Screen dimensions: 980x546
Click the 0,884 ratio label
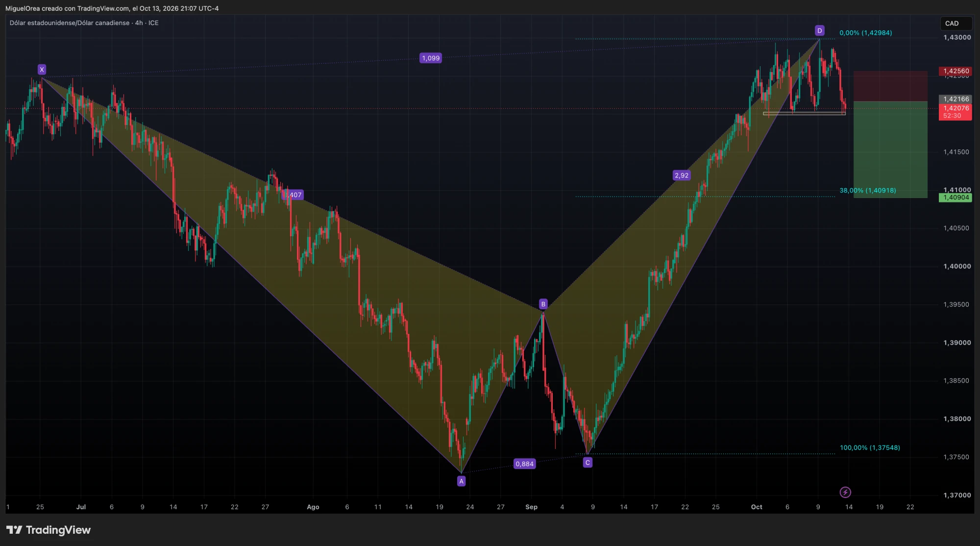click(x=524, y=464)
